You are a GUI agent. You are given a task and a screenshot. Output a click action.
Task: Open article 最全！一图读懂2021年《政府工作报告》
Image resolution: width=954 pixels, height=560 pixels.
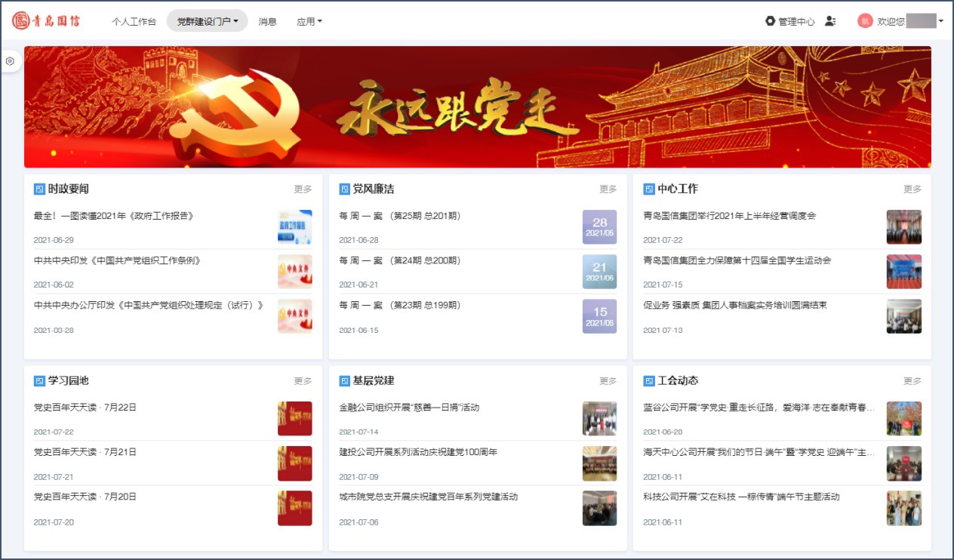pos(114,216)
